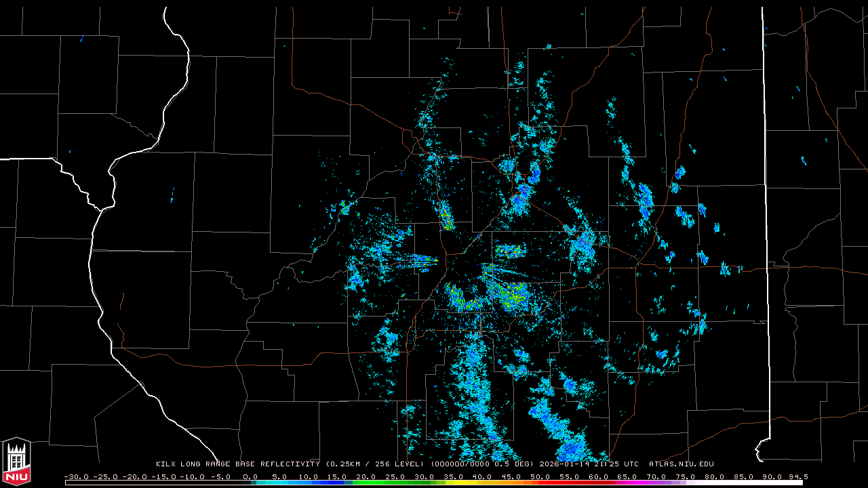868x488 pixels.
Task: Click the 30.0 scale label
Action: point(425,476)
